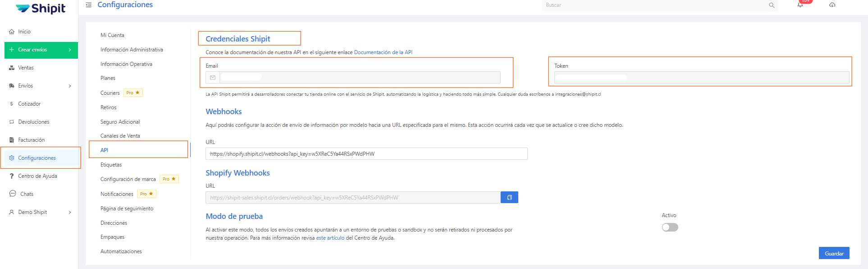Copy the Shopify Webhooks URL

(x=509, y=197)
